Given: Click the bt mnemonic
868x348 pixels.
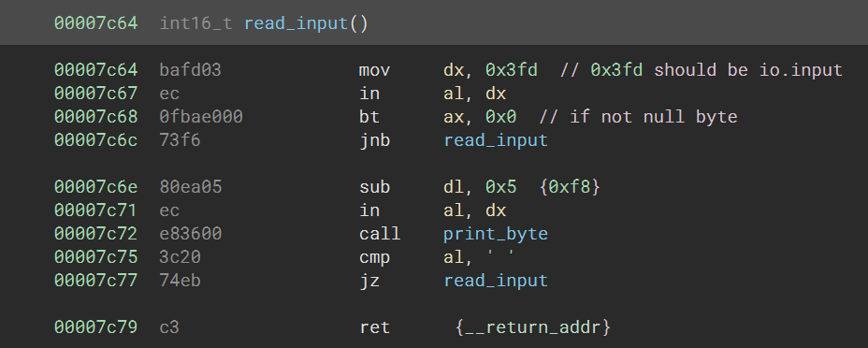Looking at the screenshot, I should click(369, 117).
